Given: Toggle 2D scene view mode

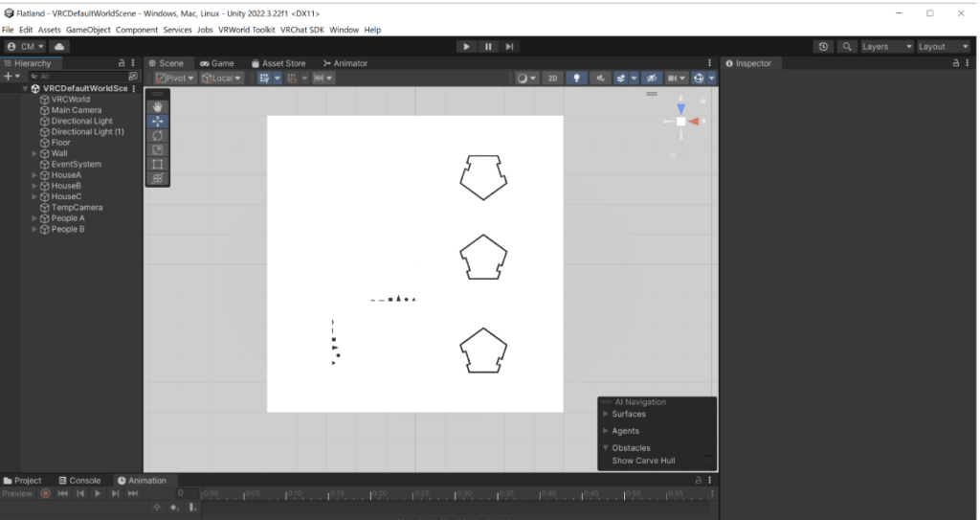Looking at the screenshot, I should (552, 79).
